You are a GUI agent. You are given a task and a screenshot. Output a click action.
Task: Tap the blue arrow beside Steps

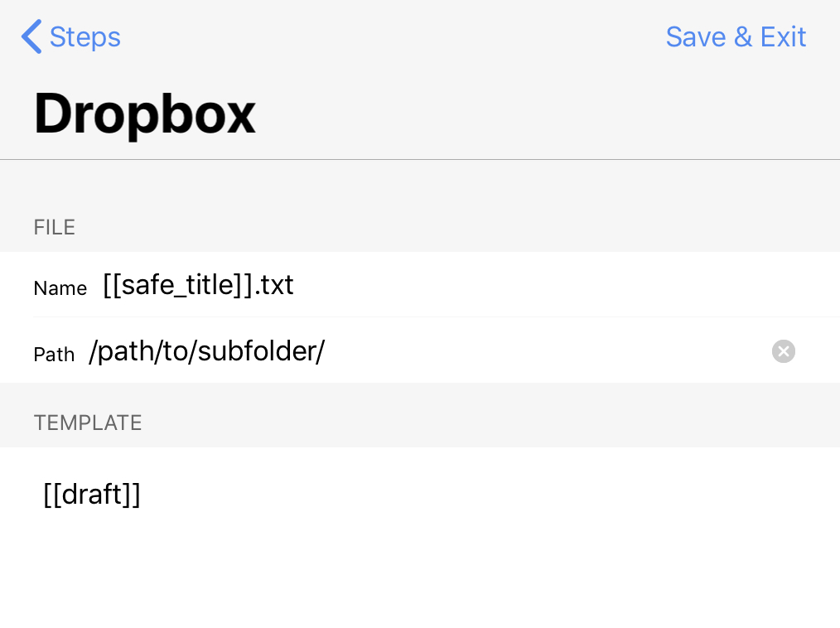point(31,36)
